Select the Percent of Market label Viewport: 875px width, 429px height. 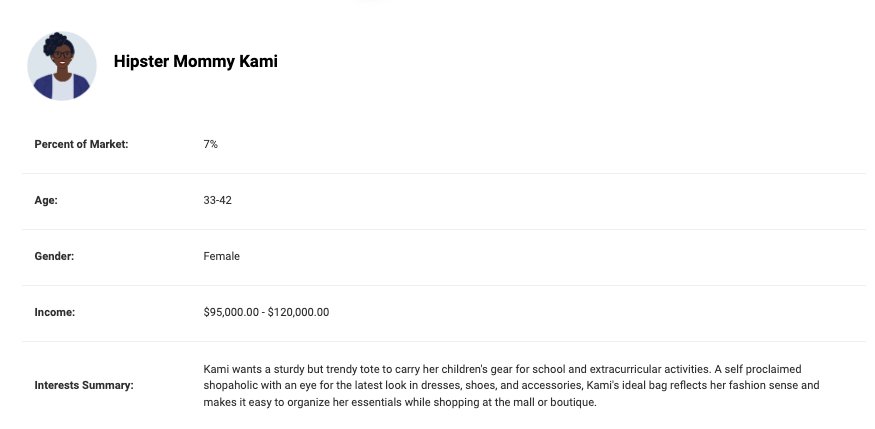[81, 144]
